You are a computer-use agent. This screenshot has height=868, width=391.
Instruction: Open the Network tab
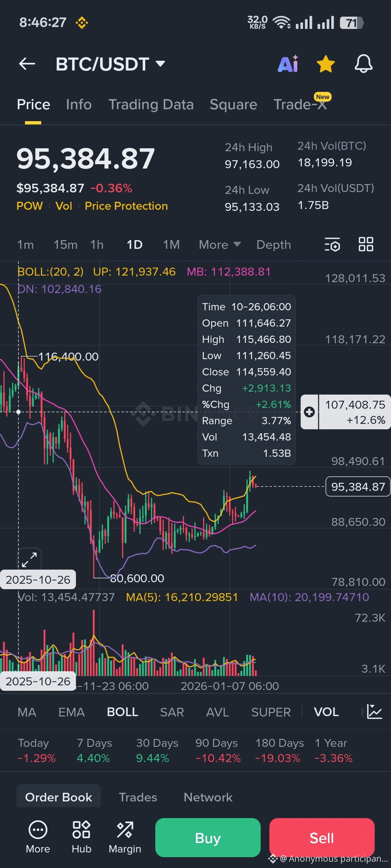tap(208, 797)
